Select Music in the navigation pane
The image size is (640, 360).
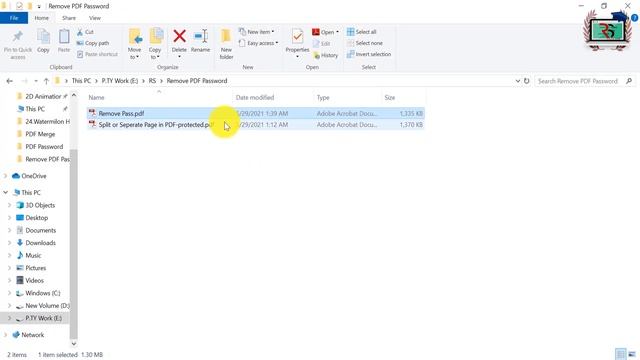click(33, 256)
